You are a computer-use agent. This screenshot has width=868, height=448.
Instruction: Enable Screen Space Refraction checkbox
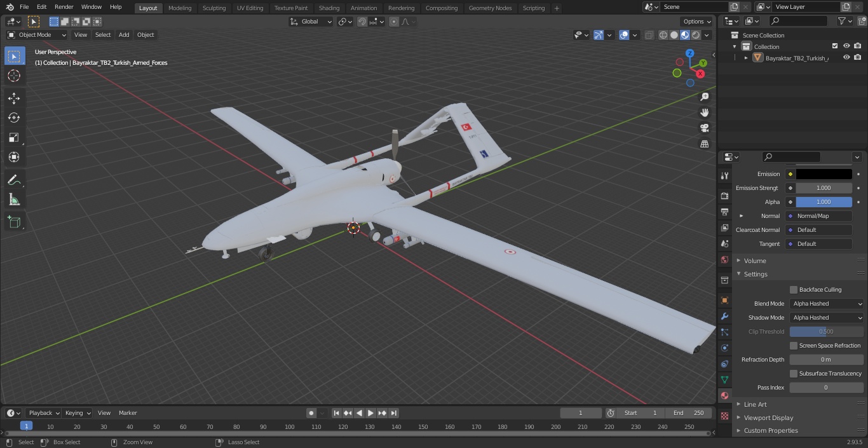pyautogui.click(x=794, y=346)
